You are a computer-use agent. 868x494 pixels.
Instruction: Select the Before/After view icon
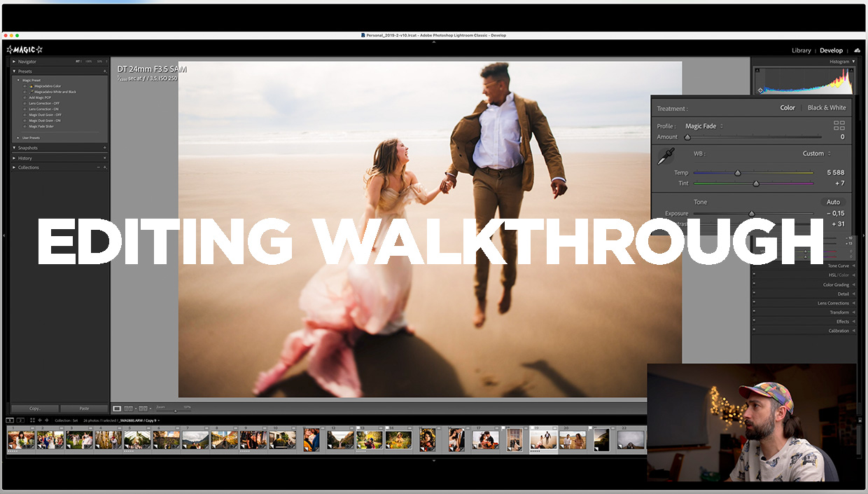(x=141, y=408)
